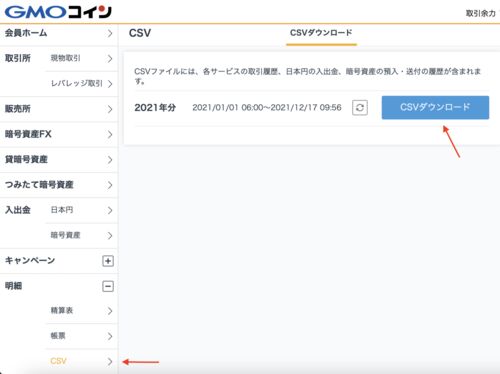
Task: Click the GMOコイン logo
Action: 58,12
